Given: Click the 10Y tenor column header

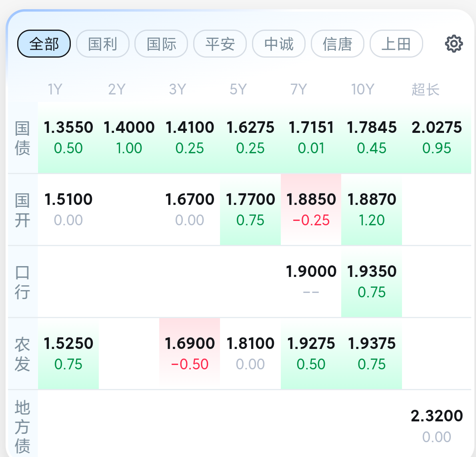Looking at the screenshot, I should tap(363, 89).
